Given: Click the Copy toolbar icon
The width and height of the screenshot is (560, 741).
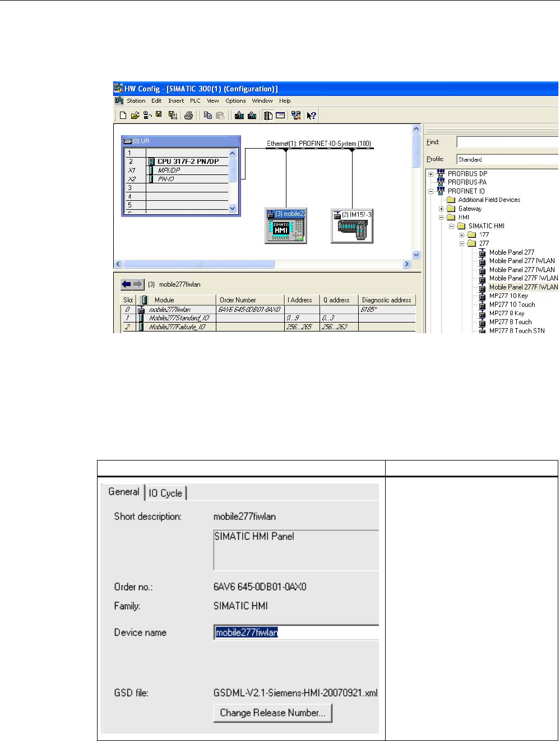Looking at the screenshot, I should click(x=208, y=116).
